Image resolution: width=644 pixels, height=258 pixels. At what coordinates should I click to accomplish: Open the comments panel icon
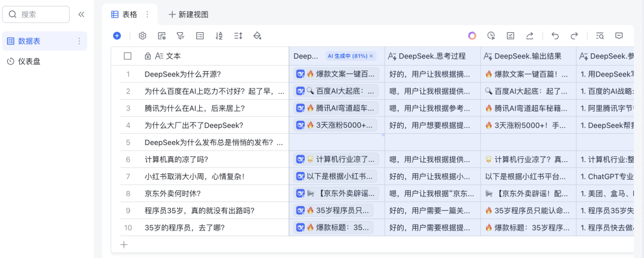(x=619, y=36)
